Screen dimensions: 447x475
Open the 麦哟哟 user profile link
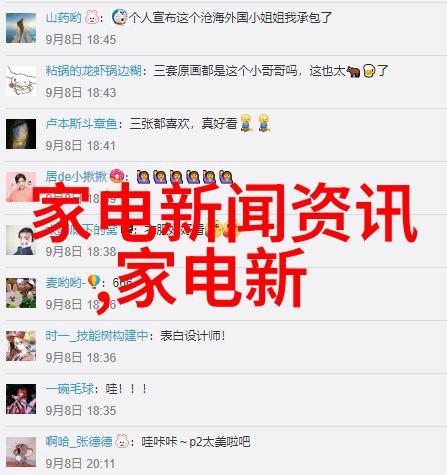click(65, 283)
